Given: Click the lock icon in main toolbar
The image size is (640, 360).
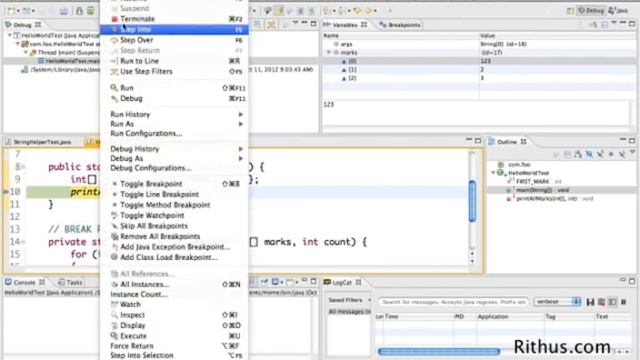Looking at the screenshot, I should tap(79, 11).
